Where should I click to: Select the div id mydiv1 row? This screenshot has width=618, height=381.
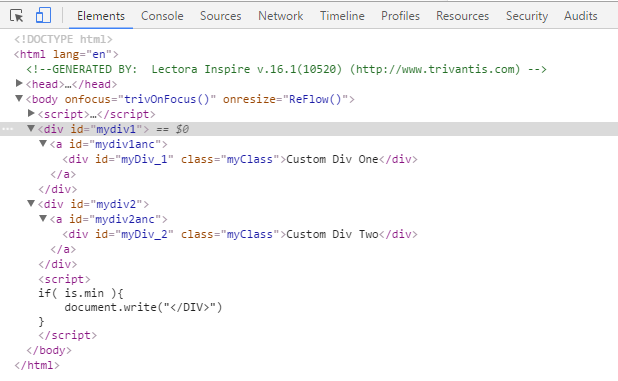(309, 129)
